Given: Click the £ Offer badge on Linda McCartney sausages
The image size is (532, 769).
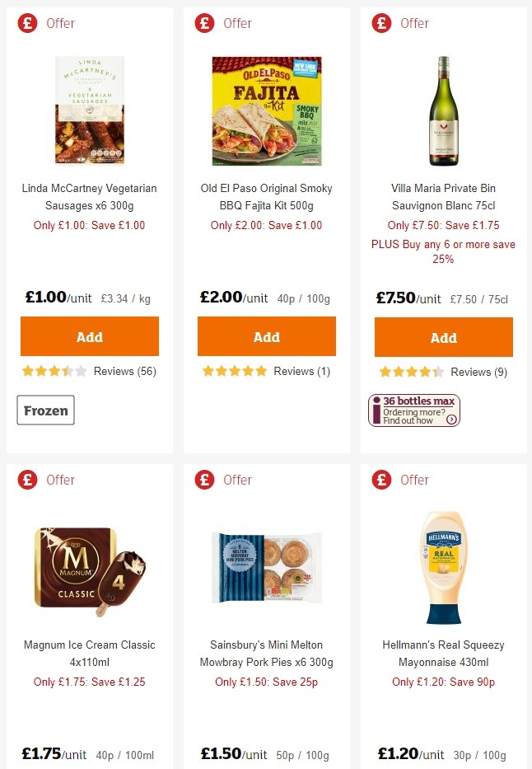Looking at the screenshot, I should coord(25,24).
